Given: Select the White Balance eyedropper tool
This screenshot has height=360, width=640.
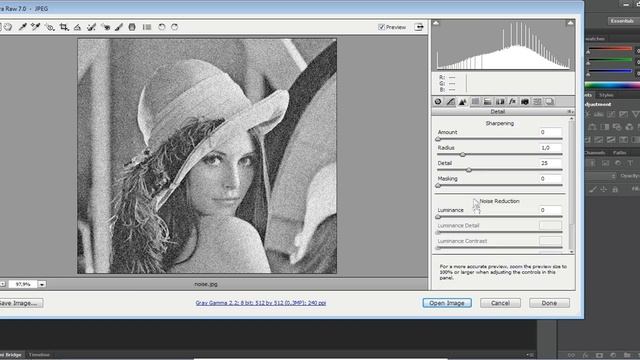Looking at the screenshot, I should 22,27.
